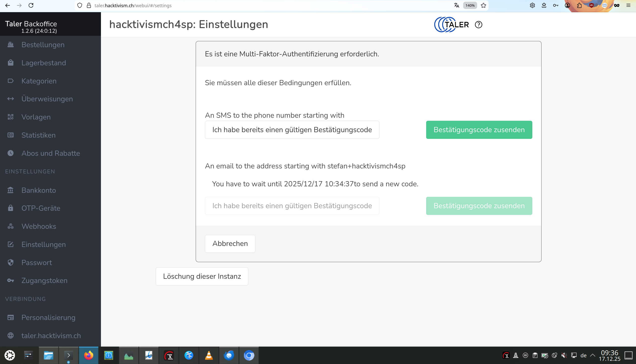The height and width of the screenshot is (364, 636).
Task: Open the Überweisungen sidebar entry
Action: click(x=47, y=99)
